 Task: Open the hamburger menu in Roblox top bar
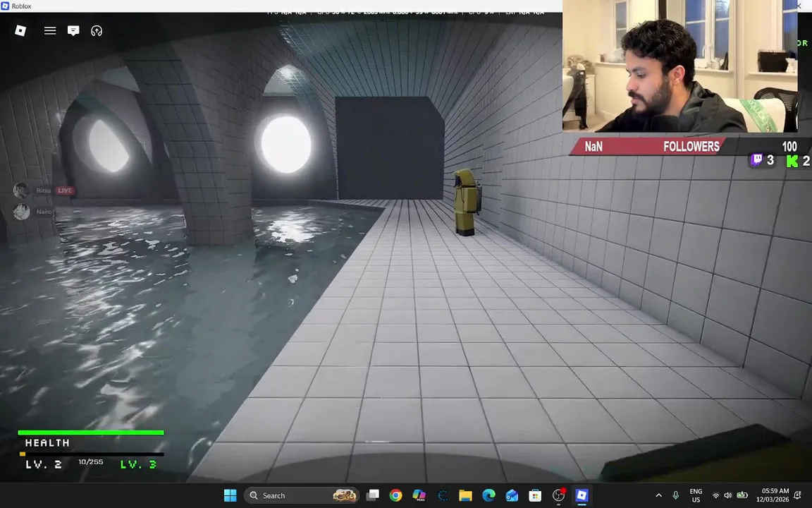pyautogui.click(x=50, y=30)
